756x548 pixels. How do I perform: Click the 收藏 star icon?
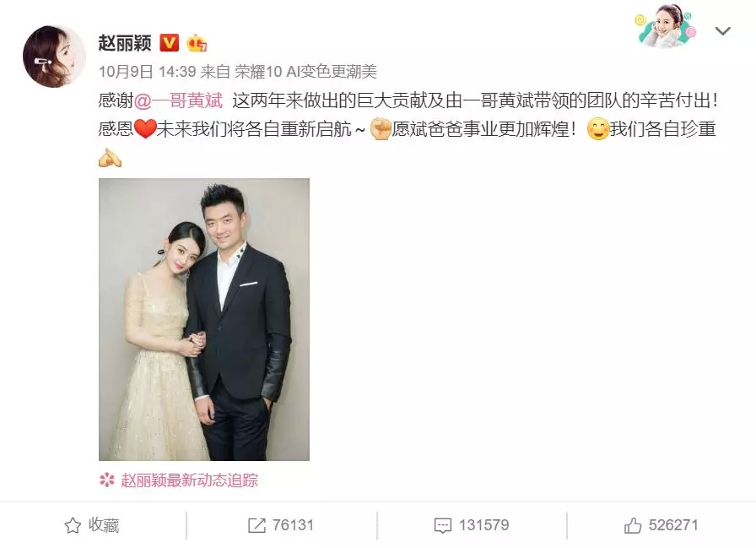(73, 525)
